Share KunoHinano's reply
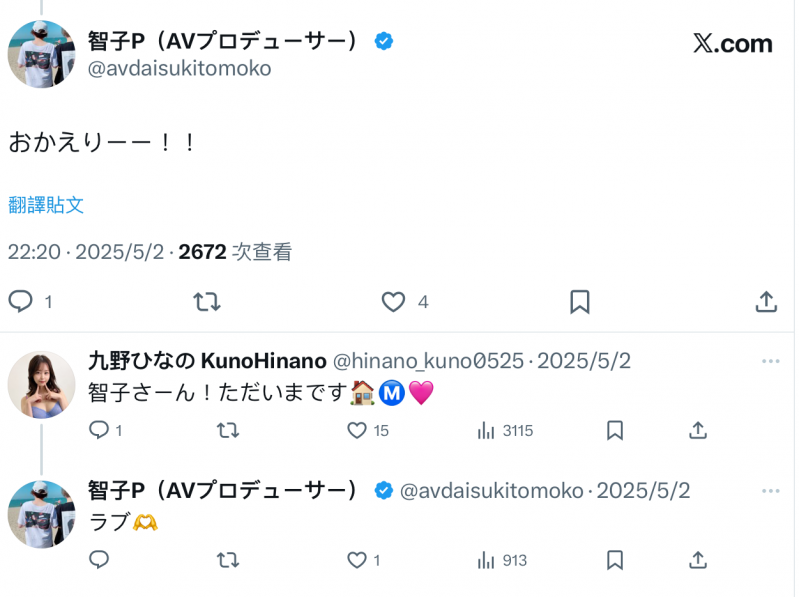This screenshot has height=597, width=799. click(698, 430)
